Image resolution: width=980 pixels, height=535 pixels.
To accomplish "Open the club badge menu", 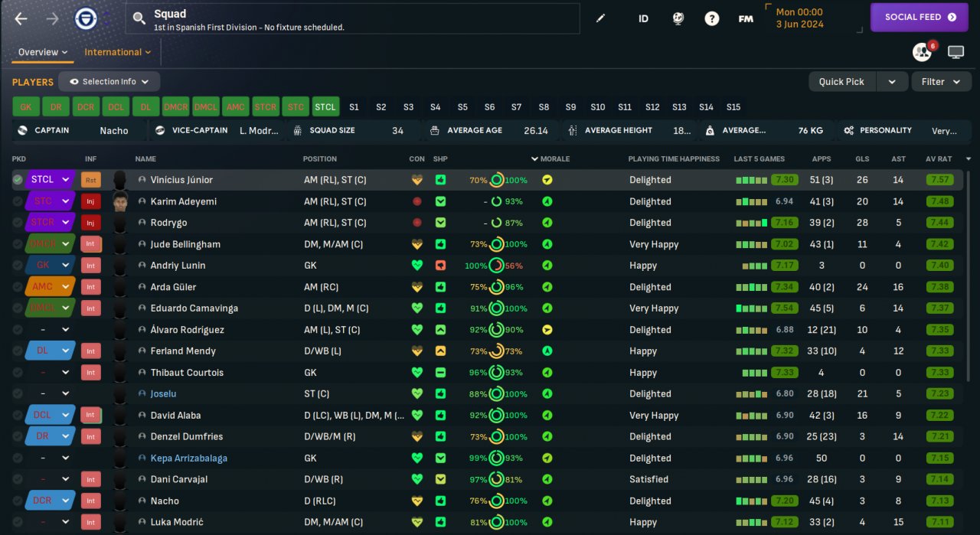I will tap(86, 18).
